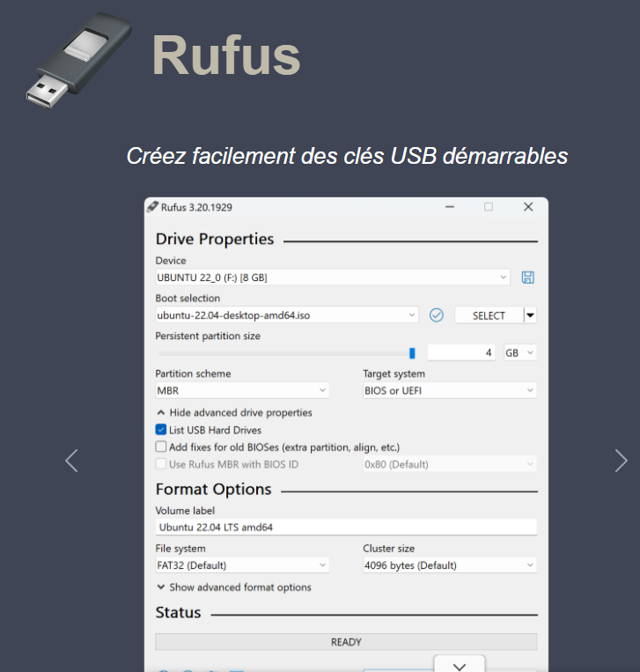Open the Partition scheme MBR dropdown

[242, 390]
